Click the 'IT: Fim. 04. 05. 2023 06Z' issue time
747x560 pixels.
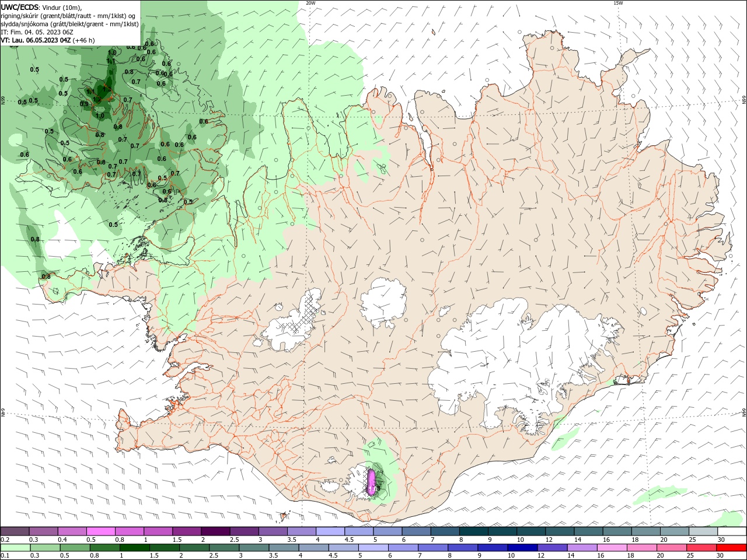[37, 32]
